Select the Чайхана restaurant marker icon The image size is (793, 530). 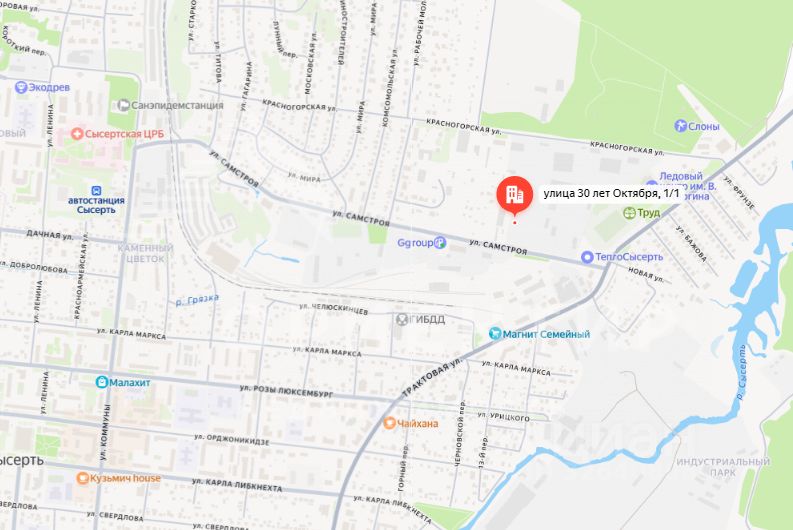(x=389, y=423)
